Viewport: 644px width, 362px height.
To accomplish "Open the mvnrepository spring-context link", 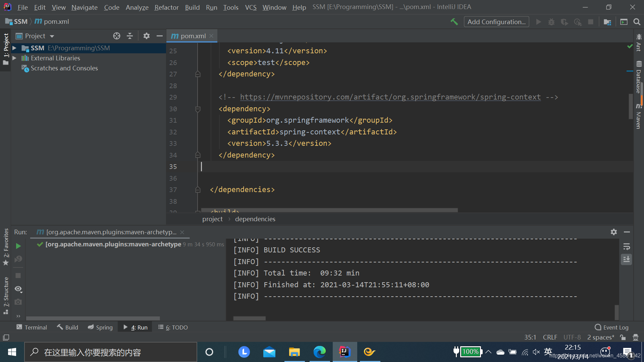I will [390, 97].
